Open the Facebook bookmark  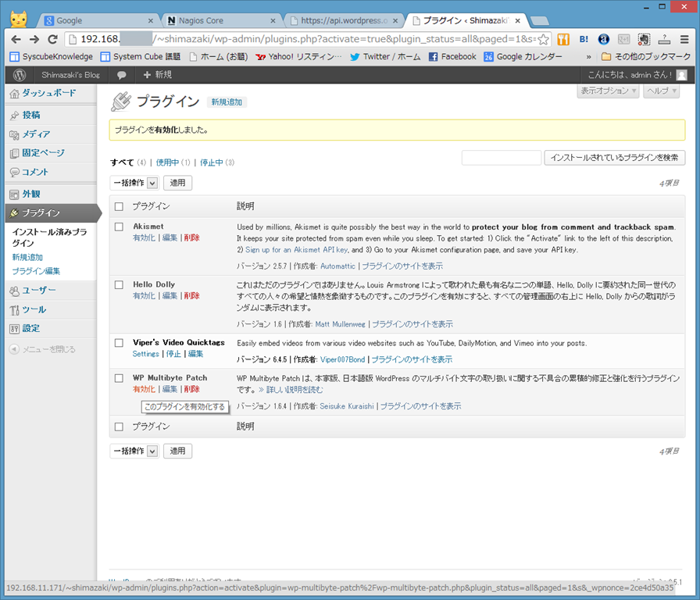(452, 57)
